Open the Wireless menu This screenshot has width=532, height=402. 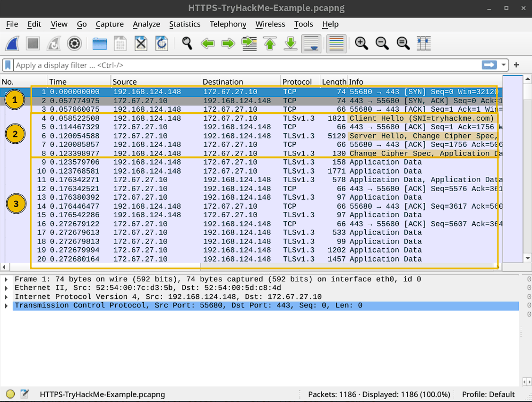point(270,24)
